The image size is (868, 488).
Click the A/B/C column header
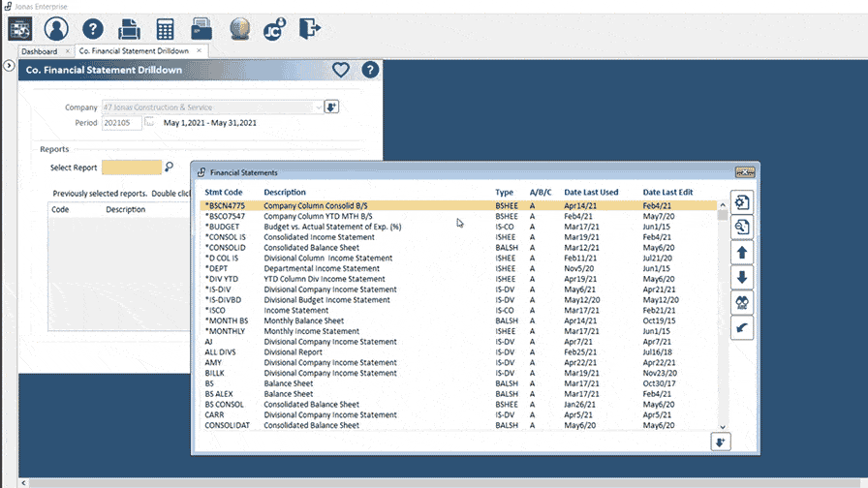point(541,192)
